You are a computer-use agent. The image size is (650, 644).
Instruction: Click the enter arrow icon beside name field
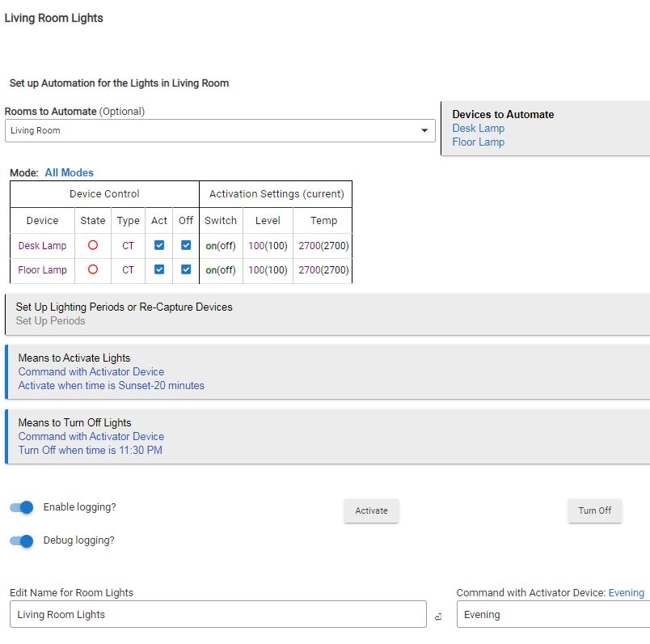[x=438, y=616]
